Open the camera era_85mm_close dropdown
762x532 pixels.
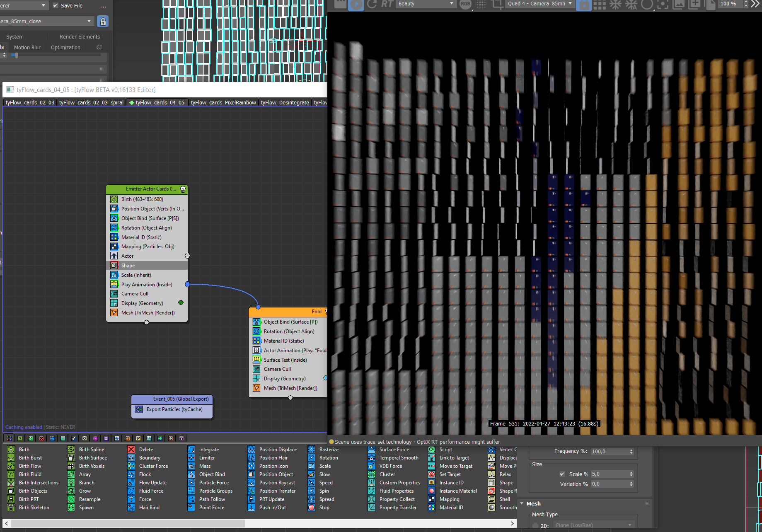[x=46, y=21]
